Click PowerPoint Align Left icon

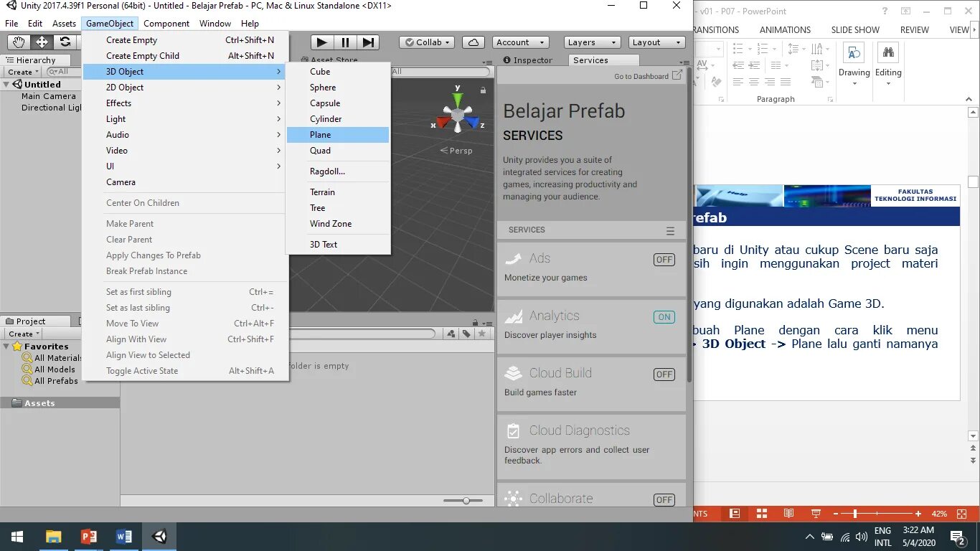point(737,82)
